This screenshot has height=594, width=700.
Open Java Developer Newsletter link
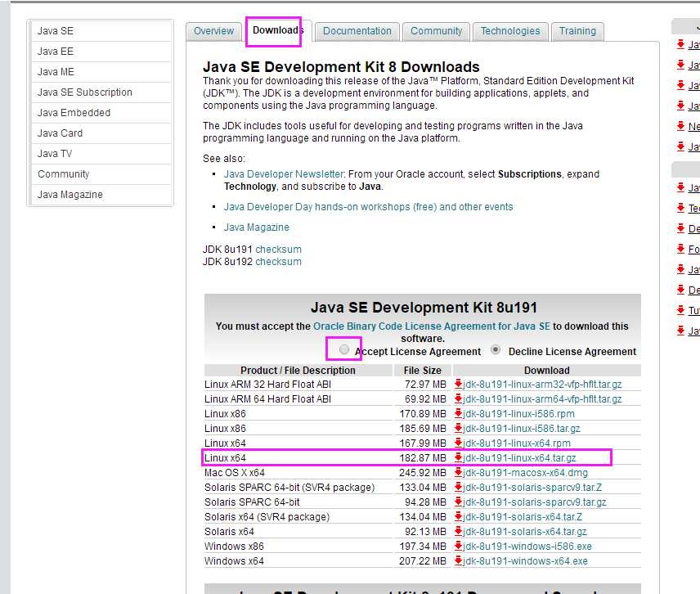pos(284,174)
